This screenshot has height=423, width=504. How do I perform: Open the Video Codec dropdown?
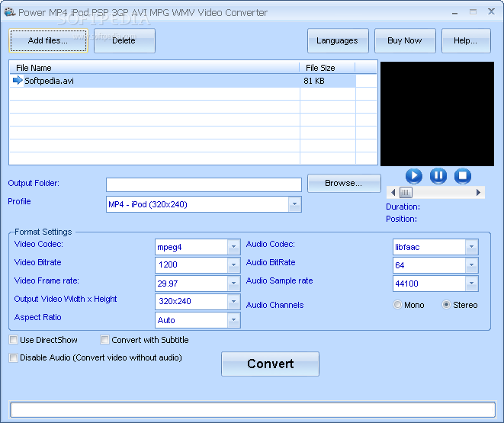tap(233, 247)
